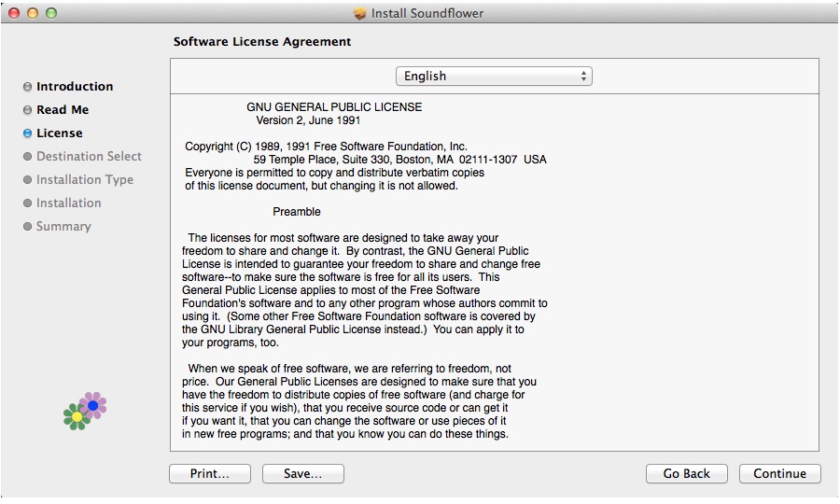Screen dimensions: 840x504
Task: Minimize the installer with the yellow button
Action: pos(33,14)
